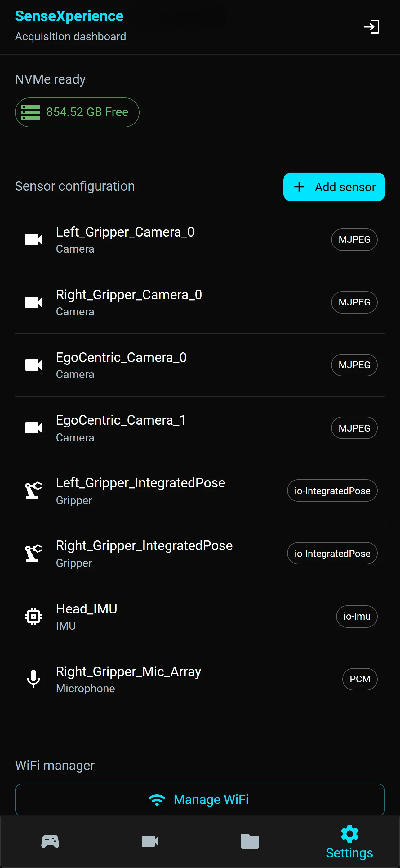Viewport: 400px width, 868px height.
Task: Click the io-Imu badge on Head_IMU
Action: 357,616
